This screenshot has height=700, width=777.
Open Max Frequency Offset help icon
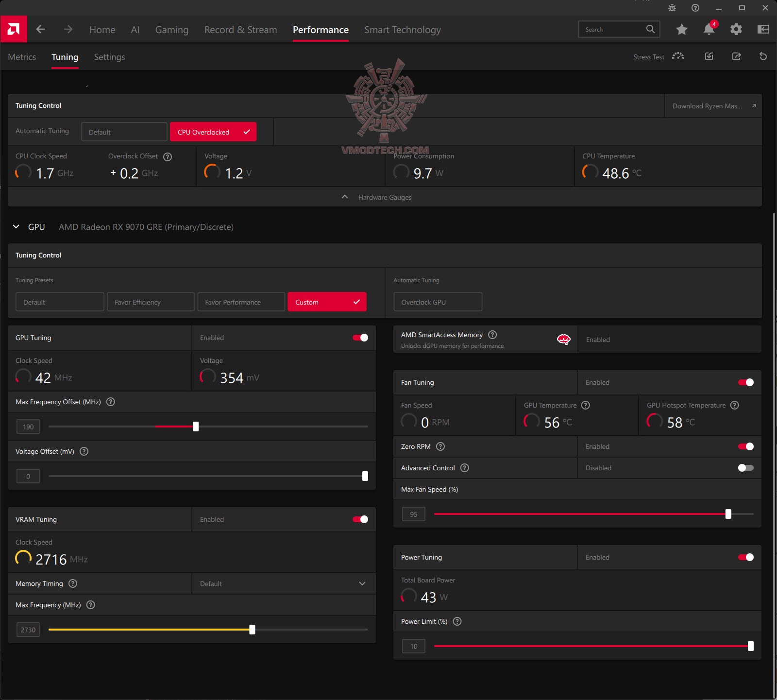click(111, 402)
